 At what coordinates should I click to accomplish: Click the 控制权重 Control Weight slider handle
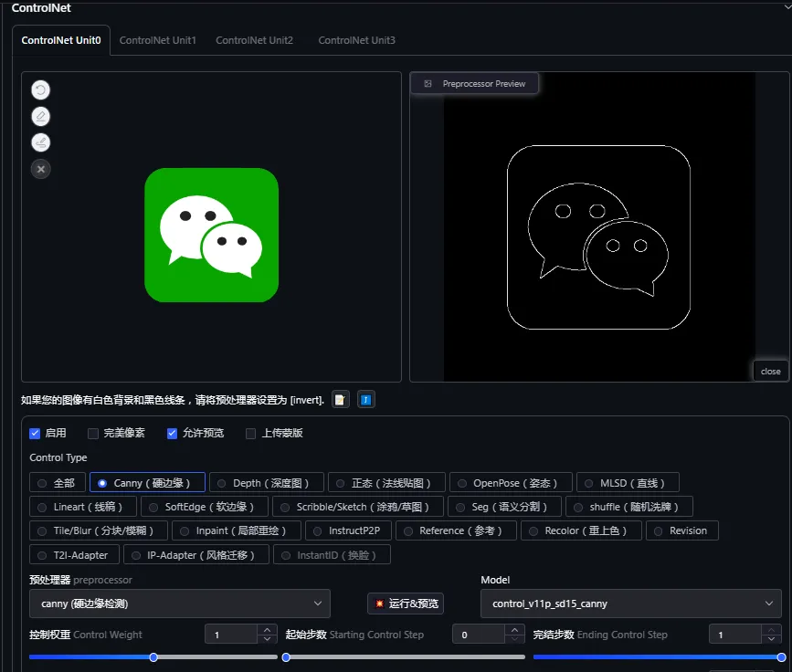tap(153, 656)
